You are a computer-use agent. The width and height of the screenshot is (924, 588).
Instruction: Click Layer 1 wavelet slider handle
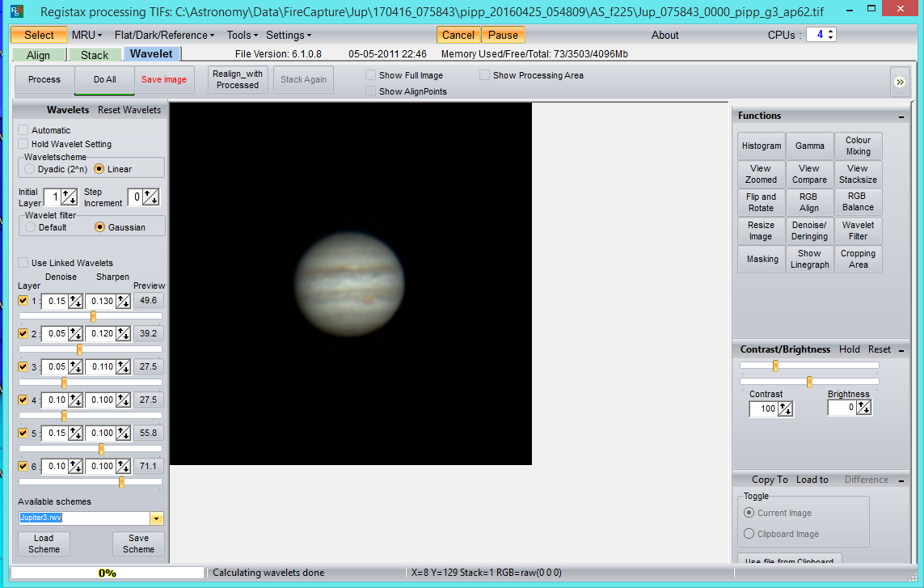click(93, 317)
